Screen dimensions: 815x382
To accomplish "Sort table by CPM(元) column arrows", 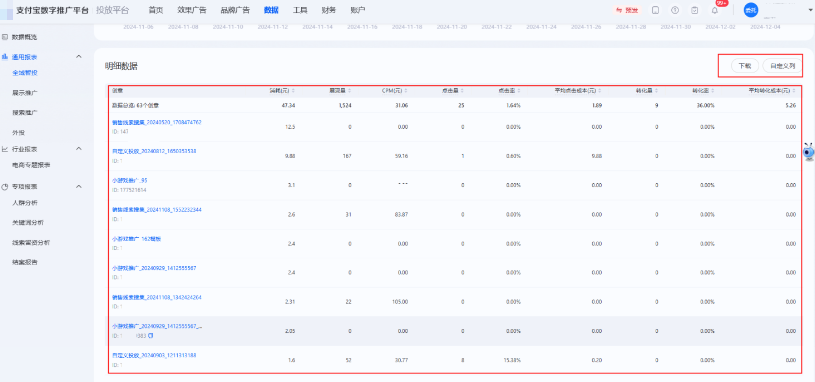I will (x=405, y=91).
